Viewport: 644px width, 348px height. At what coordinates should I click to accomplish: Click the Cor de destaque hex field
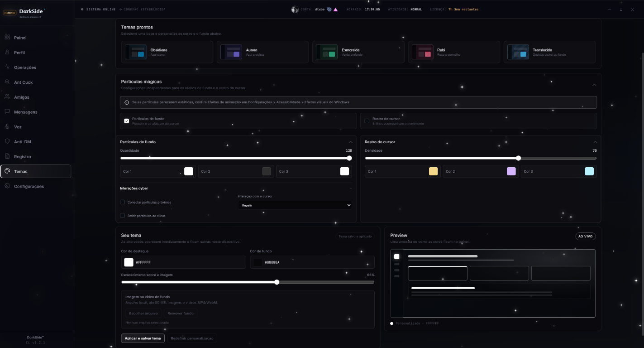click(x=184, y=262)
